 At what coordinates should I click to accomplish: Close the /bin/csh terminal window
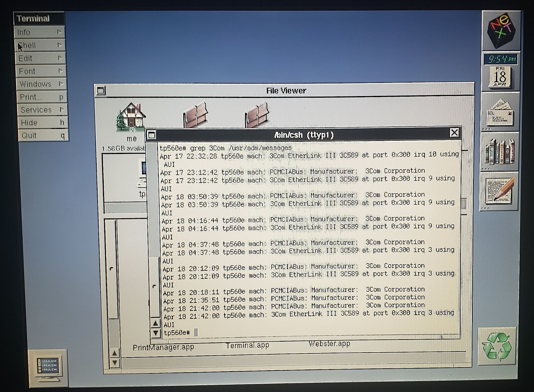click(454, 133)
